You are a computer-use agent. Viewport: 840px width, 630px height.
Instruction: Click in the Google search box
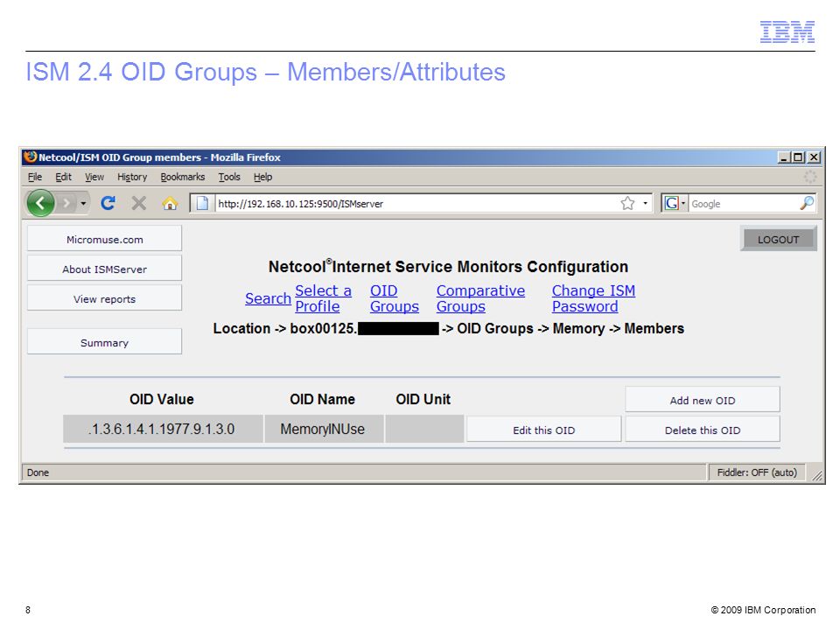(x=743, y=204)
